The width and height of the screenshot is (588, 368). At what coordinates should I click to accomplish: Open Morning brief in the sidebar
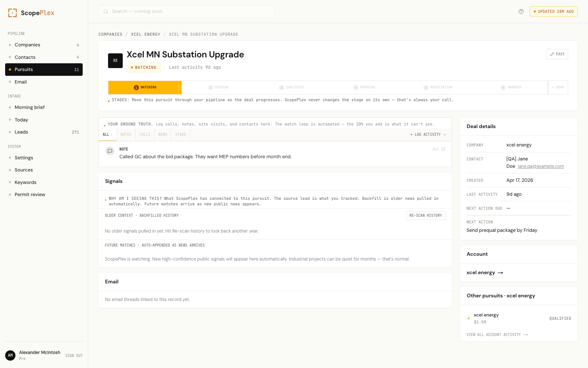pyautogui.click(x=44, y=107)
